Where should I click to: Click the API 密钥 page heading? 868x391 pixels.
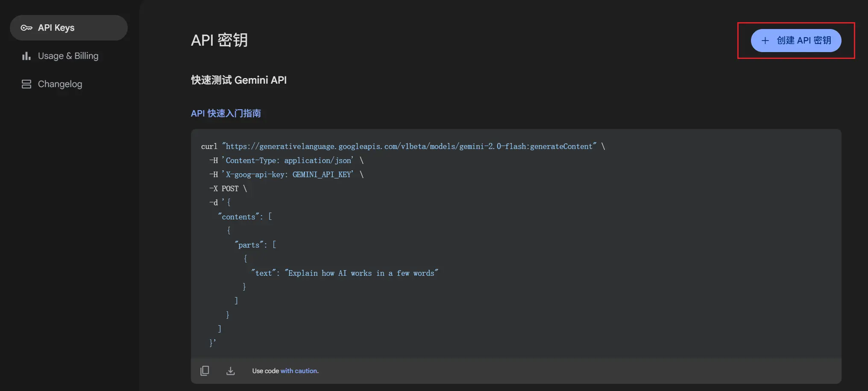(x=219, y=40)
